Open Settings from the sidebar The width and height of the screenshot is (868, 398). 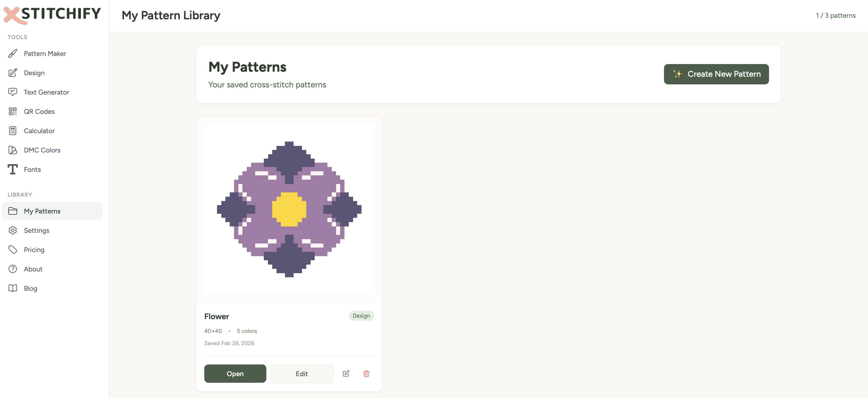coord(36,230)
